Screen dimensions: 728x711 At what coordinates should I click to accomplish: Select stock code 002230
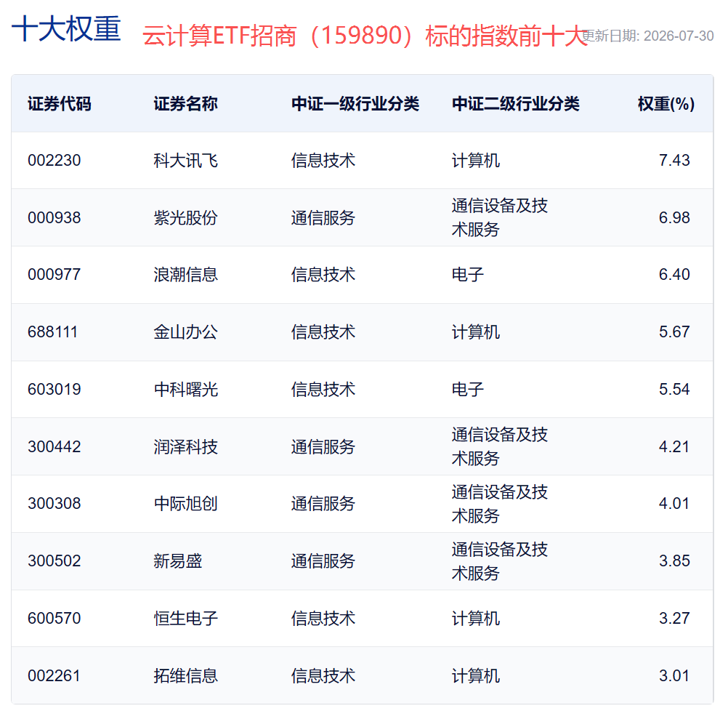coord(54,161)
